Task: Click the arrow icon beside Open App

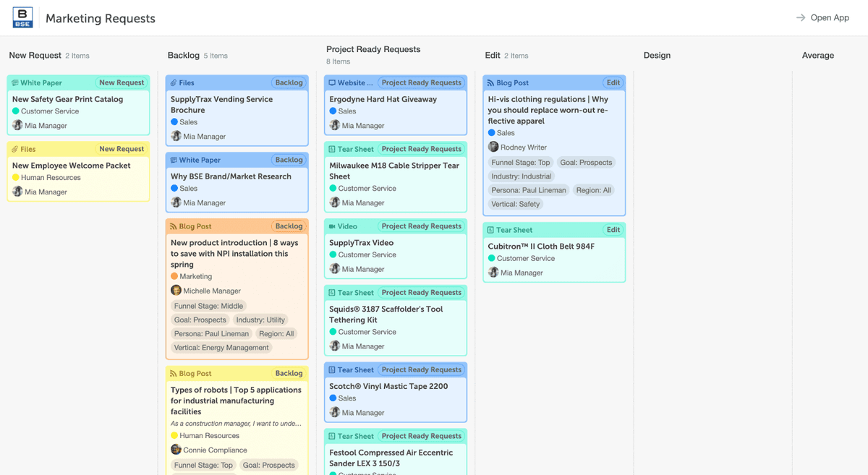Action: pyautogui.click(x=800, y=17)
